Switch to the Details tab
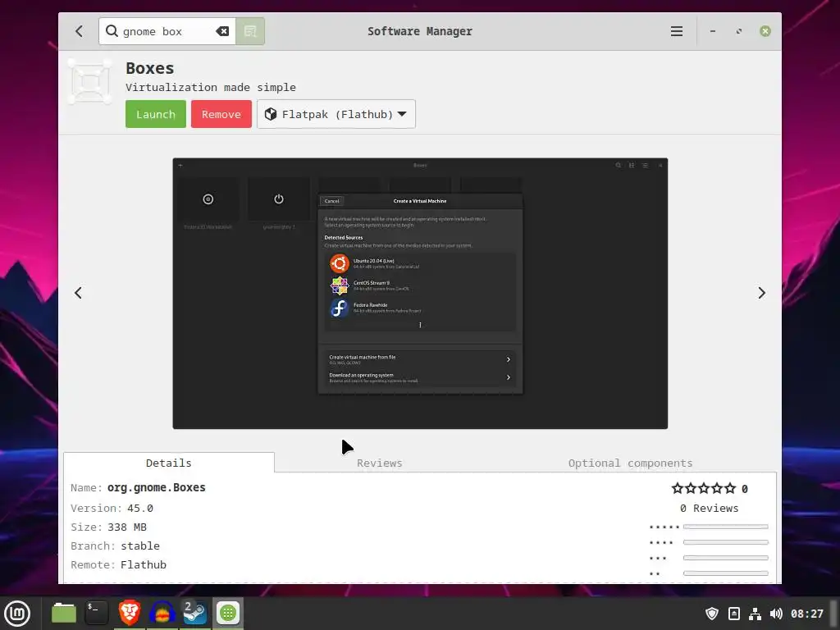The image size is (840, 630). [169, 463]
